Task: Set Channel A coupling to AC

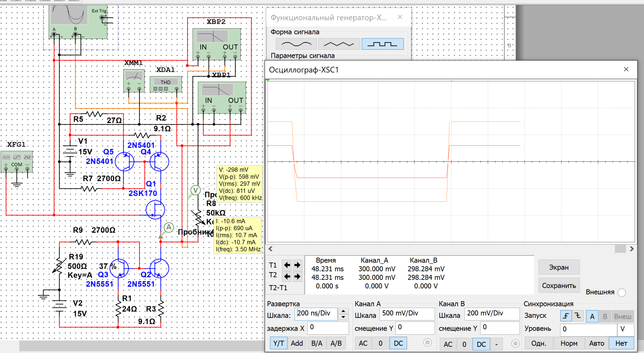Action: (363, 343)
